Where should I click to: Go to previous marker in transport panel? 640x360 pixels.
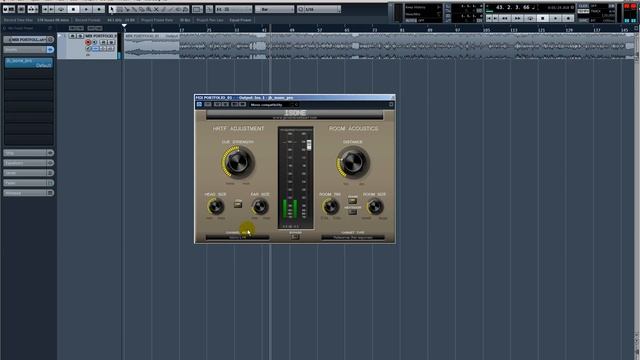click(489, 18)
